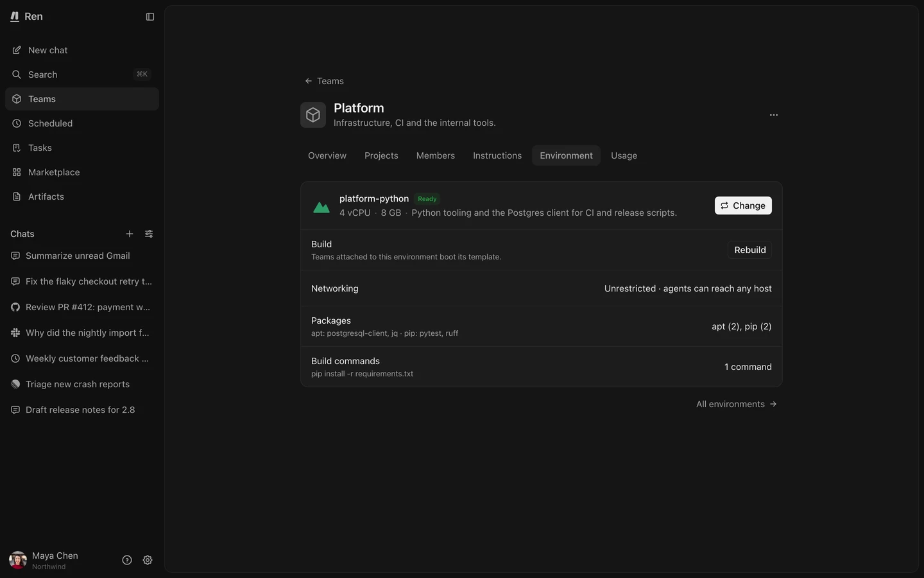
Task: Click the Slack icon beside nightly import chat
Action: coord(15,333)
